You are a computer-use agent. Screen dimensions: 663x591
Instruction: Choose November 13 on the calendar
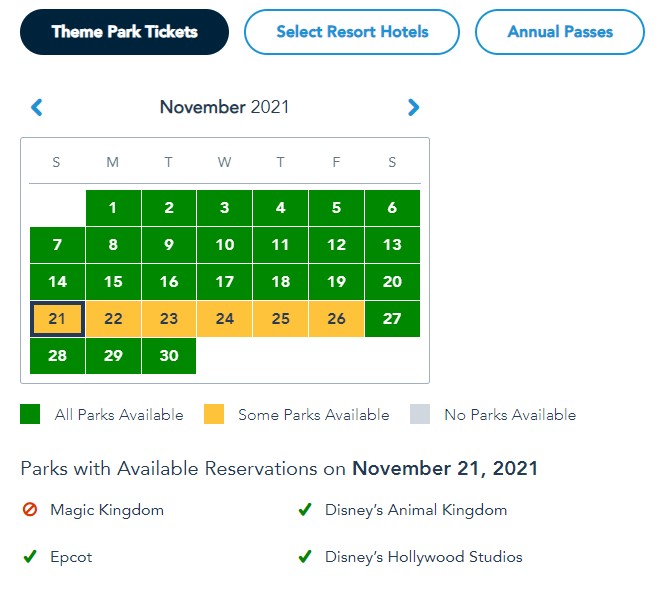[392, 245]
